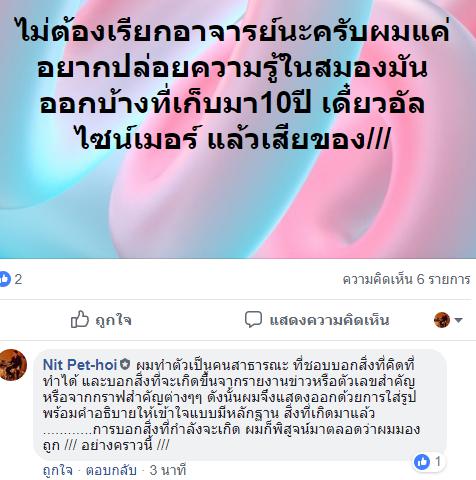Viewport: 476px width, 480px height.
Task: Click the like reaction icon on the comment
Action: click(422, 462)
